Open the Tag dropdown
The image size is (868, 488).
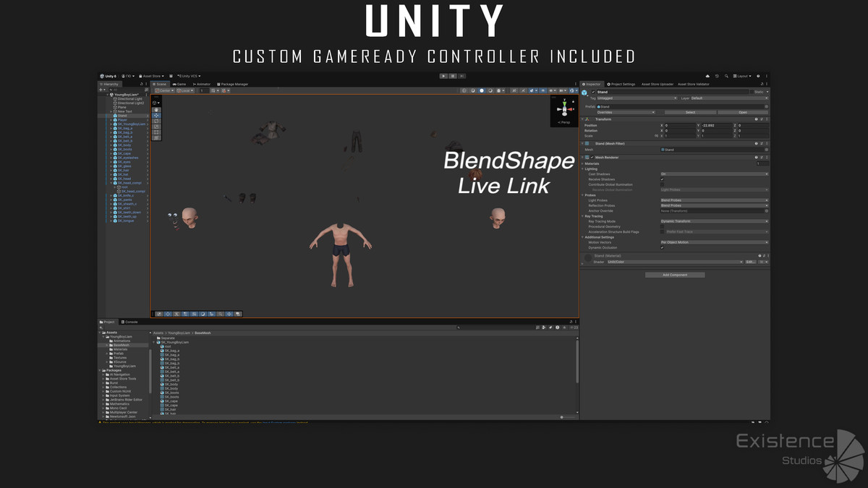point(637,98)
